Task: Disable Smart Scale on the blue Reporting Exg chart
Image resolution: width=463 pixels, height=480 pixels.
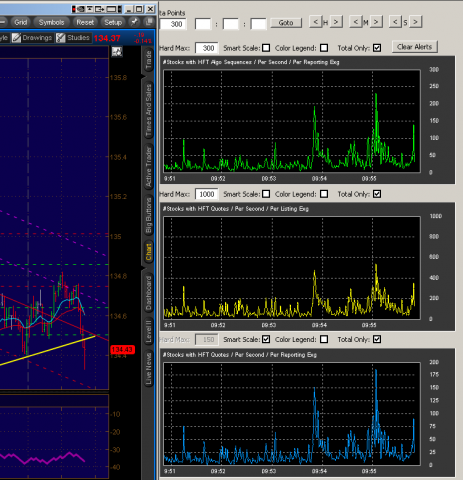Action: 266,339
